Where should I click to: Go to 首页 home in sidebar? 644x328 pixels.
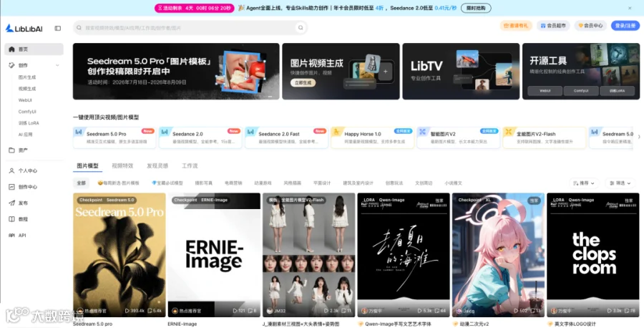pos(34,49)
